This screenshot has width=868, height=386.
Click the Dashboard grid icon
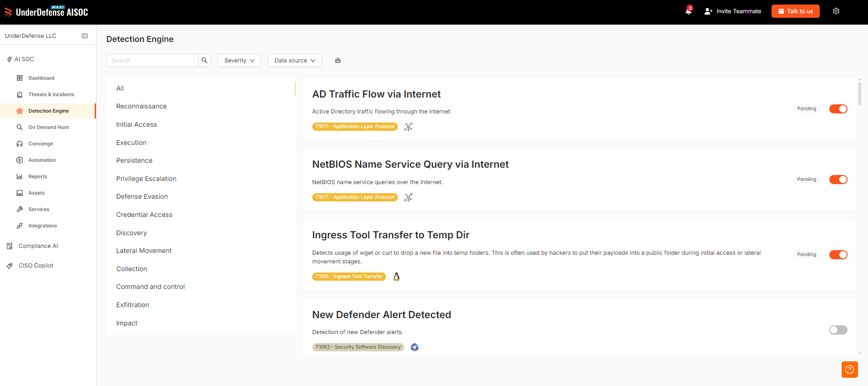coord(20,78)
